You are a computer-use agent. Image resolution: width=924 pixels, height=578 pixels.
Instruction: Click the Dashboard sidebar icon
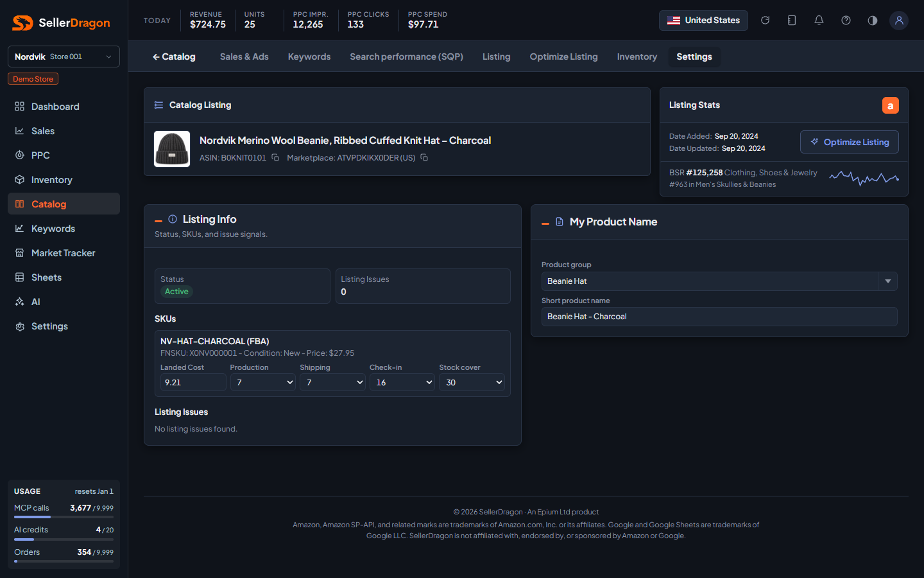click(20, 107)
